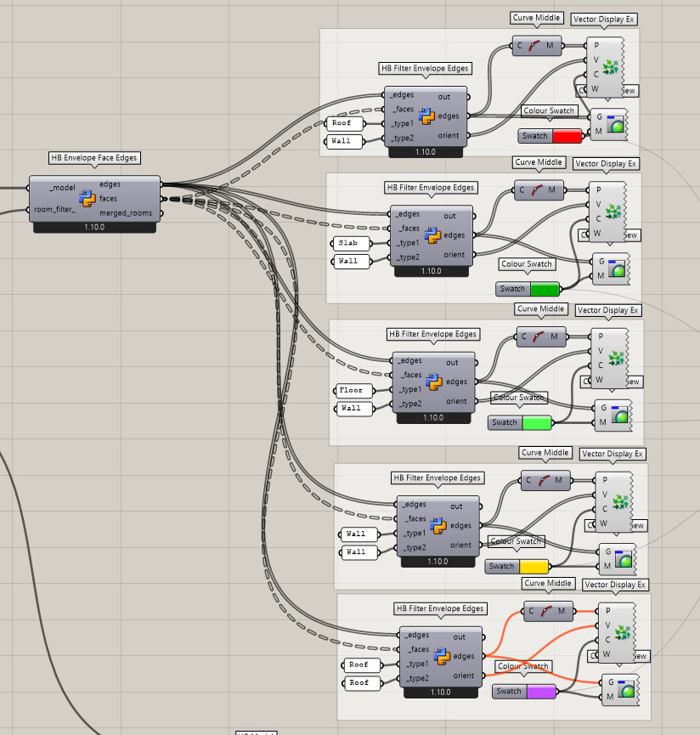Click the edges output on HB Envelope Face Edges
The width and height of the screenshot is (700, 735).
110,184
